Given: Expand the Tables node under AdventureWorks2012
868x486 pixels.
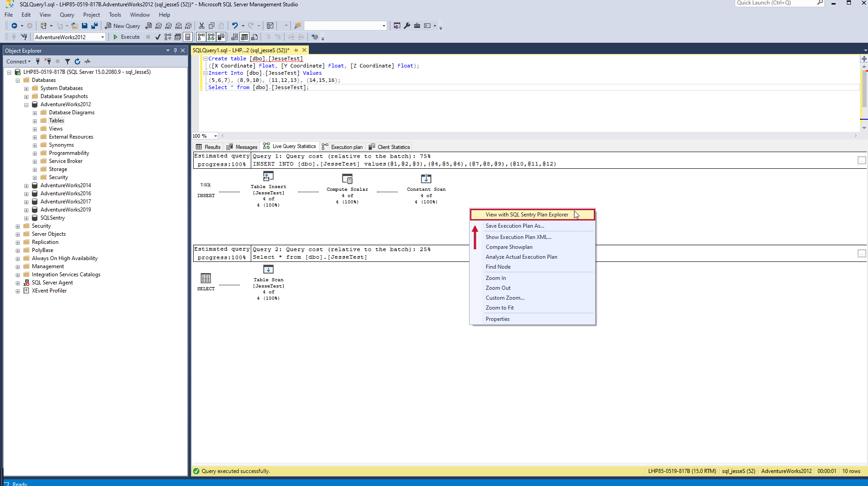Looking at the screenshot, I should 35,121.
